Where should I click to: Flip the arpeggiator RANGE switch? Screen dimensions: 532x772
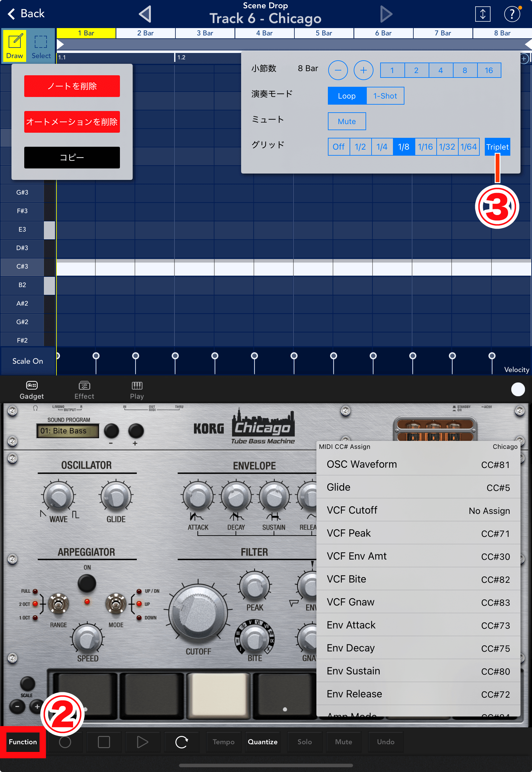click(x=58, y=604)
